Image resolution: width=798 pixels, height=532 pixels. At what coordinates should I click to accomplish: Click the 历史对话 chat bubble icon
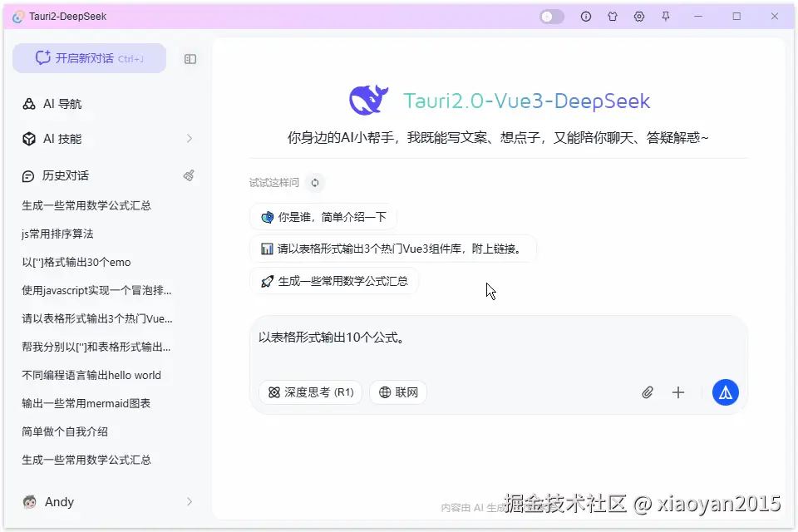coord(28,176)
